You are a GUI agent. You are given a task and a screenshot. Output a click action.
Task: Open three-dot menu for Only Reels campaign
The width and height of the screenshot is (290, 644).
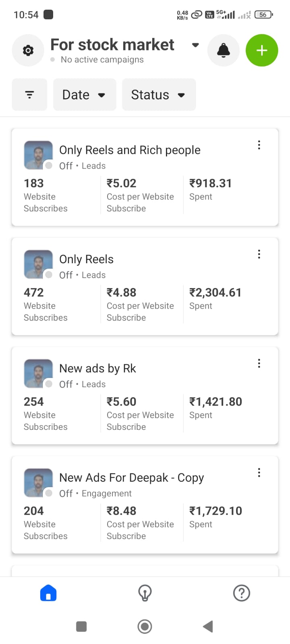coord(259,254)
